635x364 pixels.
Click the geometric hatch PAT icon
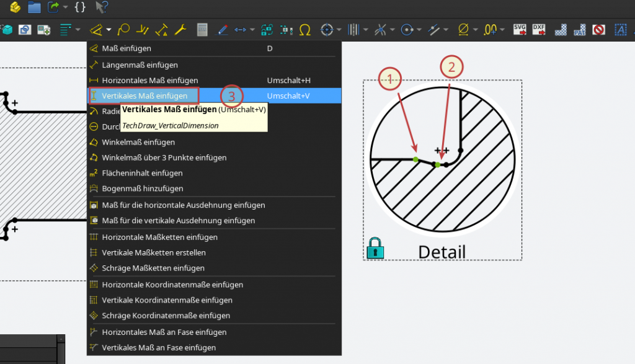(x=580, y=29)
